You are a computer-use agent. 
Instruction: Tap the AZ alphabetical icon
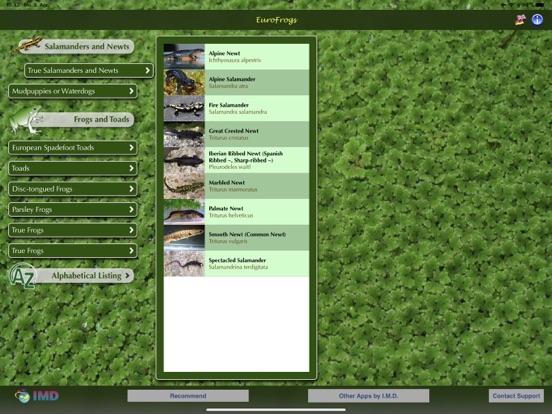(23, 276)
